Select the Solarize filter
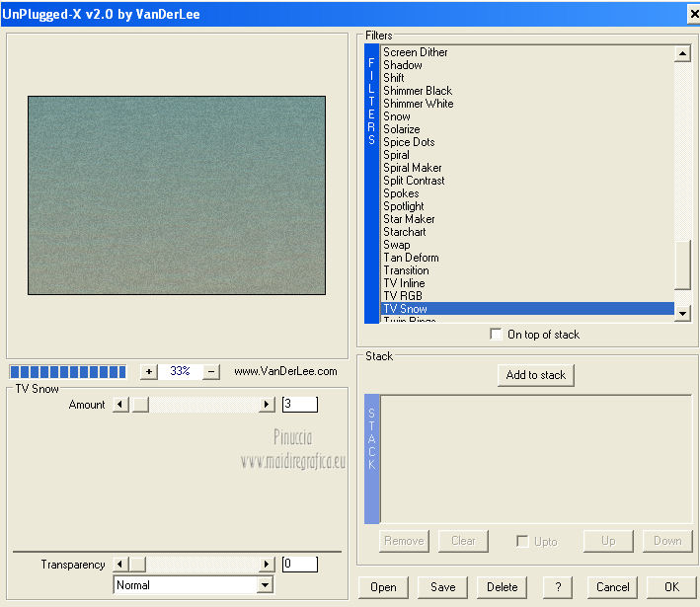This screenshot has width=700, height=607. tap(527, 129)
